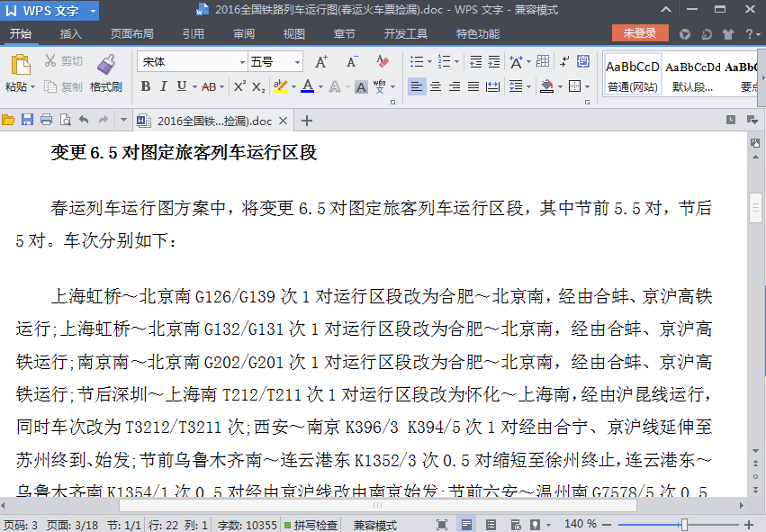The height and width of the screenshot is (532, 766).
Task: Increase paragraph indent
Action: tap(492, 61)
